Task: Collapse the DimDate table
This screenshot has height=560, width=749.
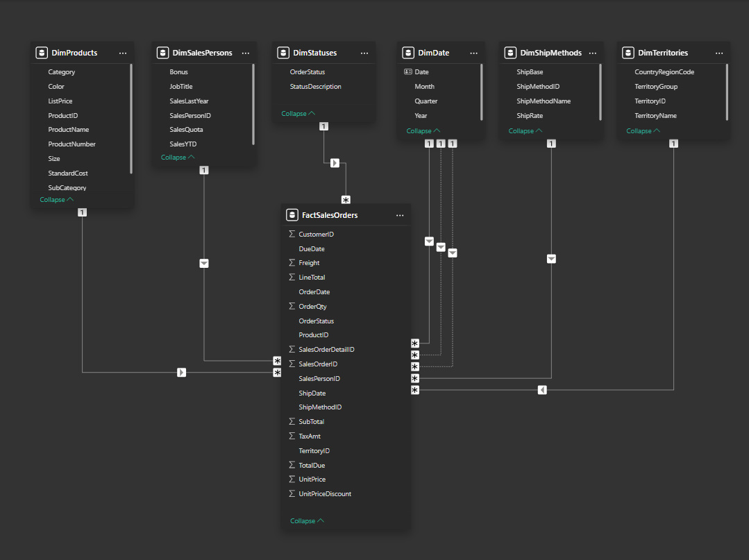Action: pos(423,131)
